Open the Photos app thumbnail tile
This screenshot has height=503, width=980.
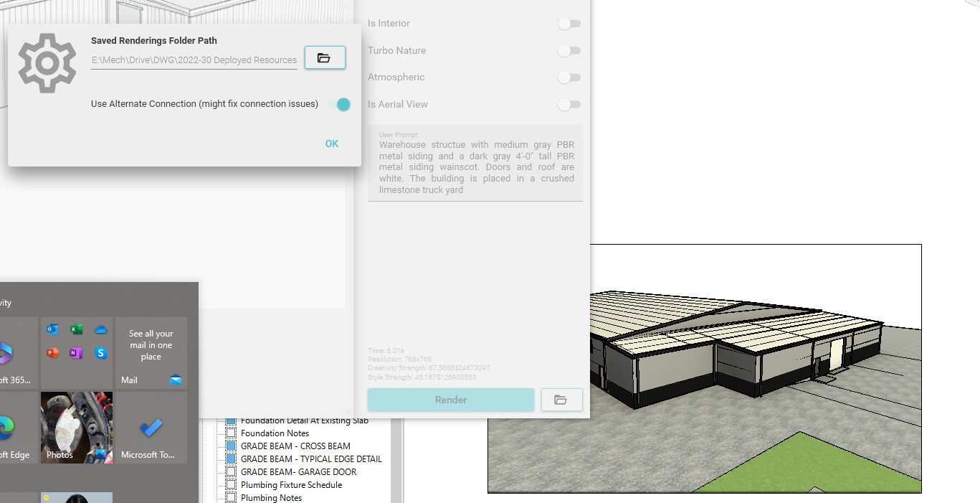[x=76, y=427]
